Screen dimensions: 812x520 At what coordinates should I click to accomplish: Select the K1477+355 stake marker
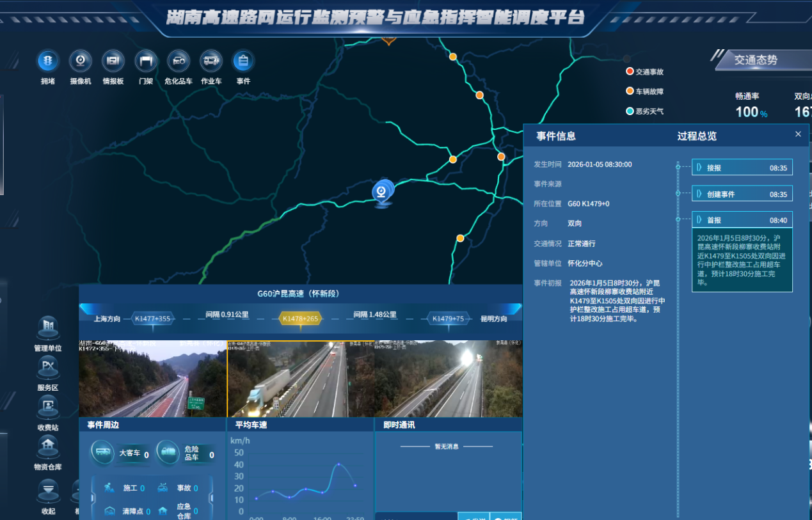(x=152, y=319)
